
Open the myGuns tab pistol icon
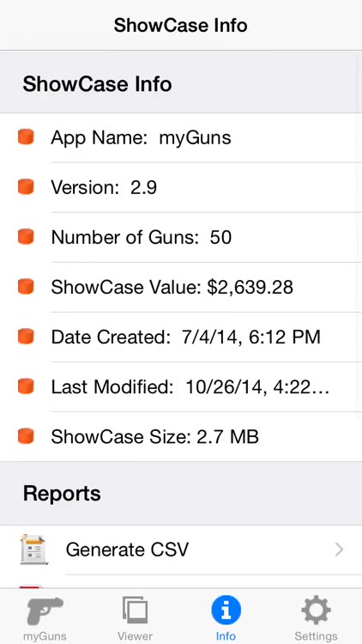coord(45,611)
